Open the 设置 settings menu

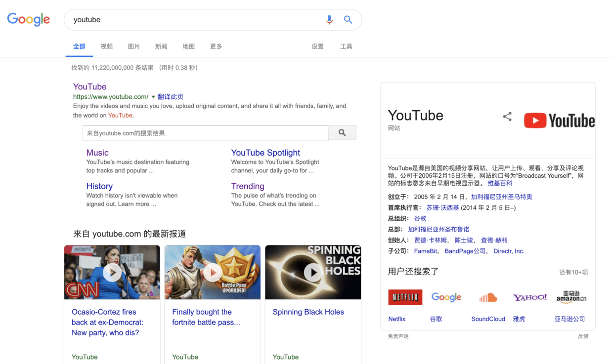[x=317, y=46]
